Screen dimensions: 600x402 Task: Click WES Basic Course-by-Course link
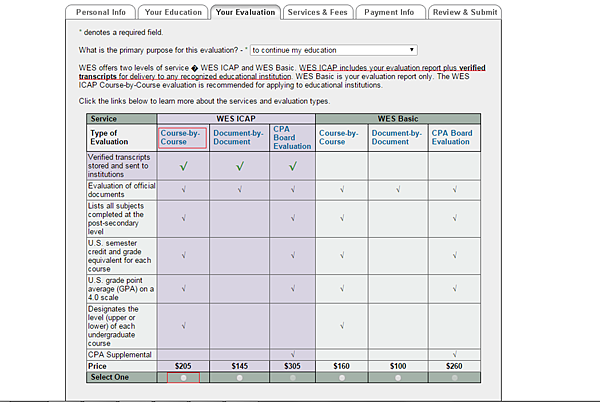point(338,137)
